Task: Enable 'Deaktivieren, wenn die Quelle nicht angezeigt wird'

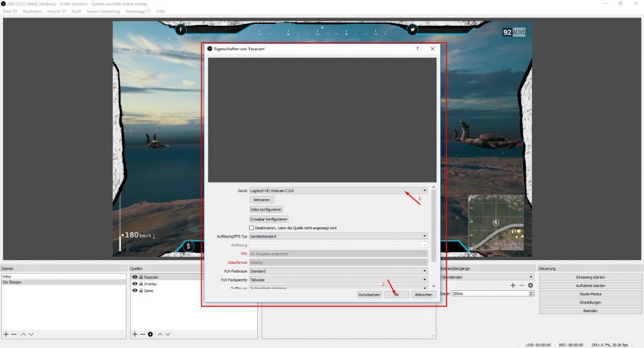Action: (252, 227)
